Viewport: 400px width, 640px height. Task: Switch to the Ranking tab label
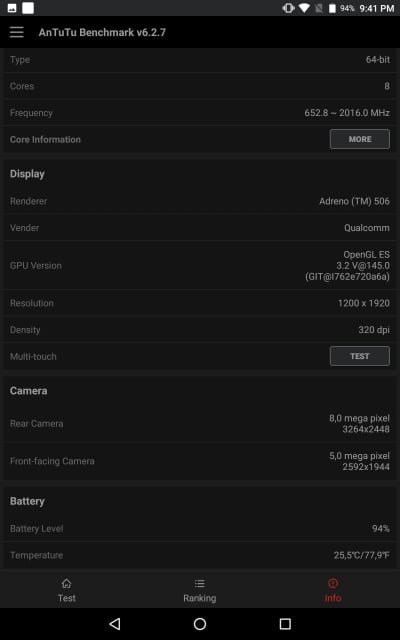tap(200, 598)
